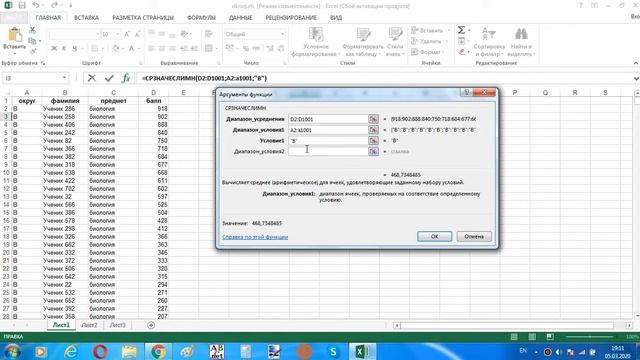Click the Save icon in quick access toolbar
The height and width of the screenshot is (360, 640).
(22, 5)
